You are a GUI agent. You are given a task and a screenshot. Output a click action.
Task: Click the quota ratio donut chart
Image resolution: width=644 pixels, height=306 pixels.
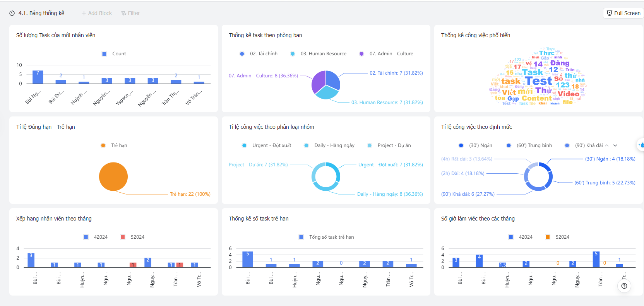(538, 176)
